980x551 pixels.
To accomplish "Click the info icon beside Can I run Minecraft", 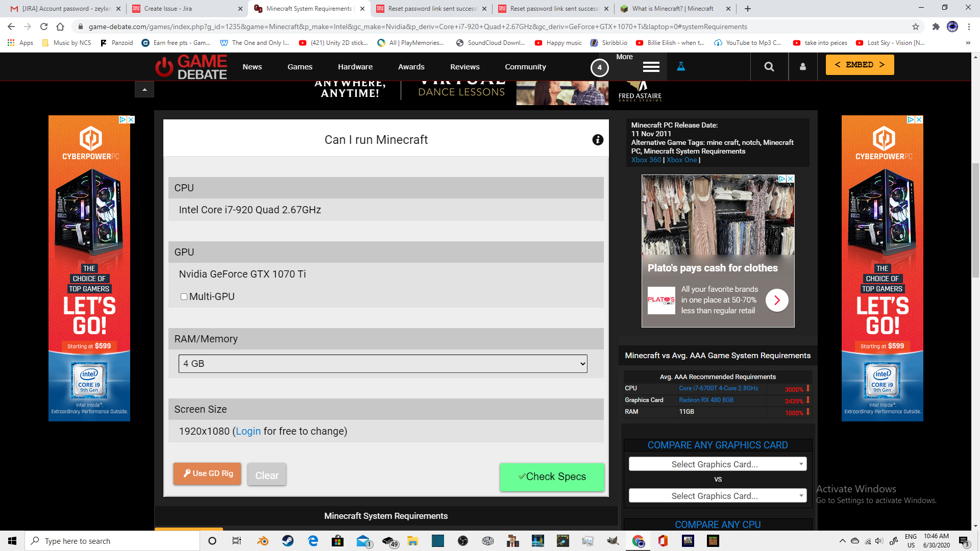I will (598, 140).
